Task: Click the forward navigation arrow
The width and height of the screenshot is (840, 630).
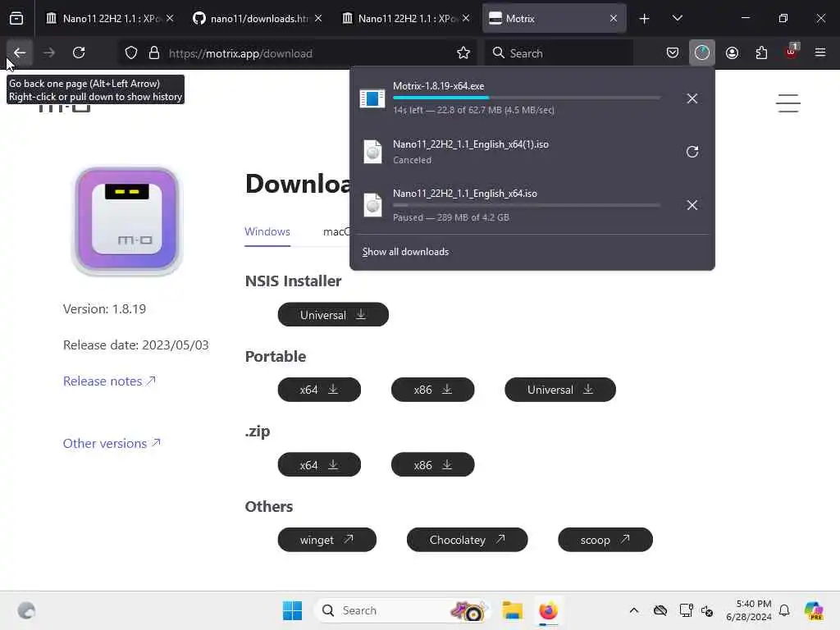Action: pos(48,52)
